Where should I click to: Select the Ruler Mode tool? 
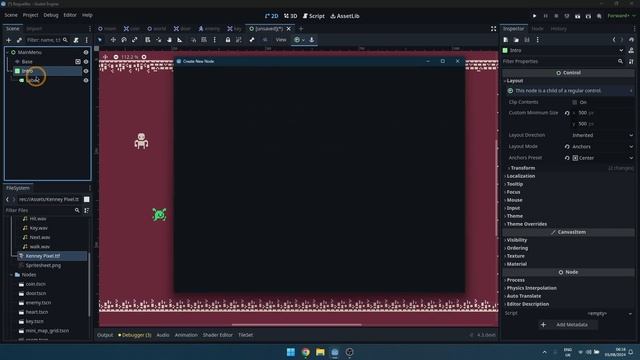click(180, 40)
